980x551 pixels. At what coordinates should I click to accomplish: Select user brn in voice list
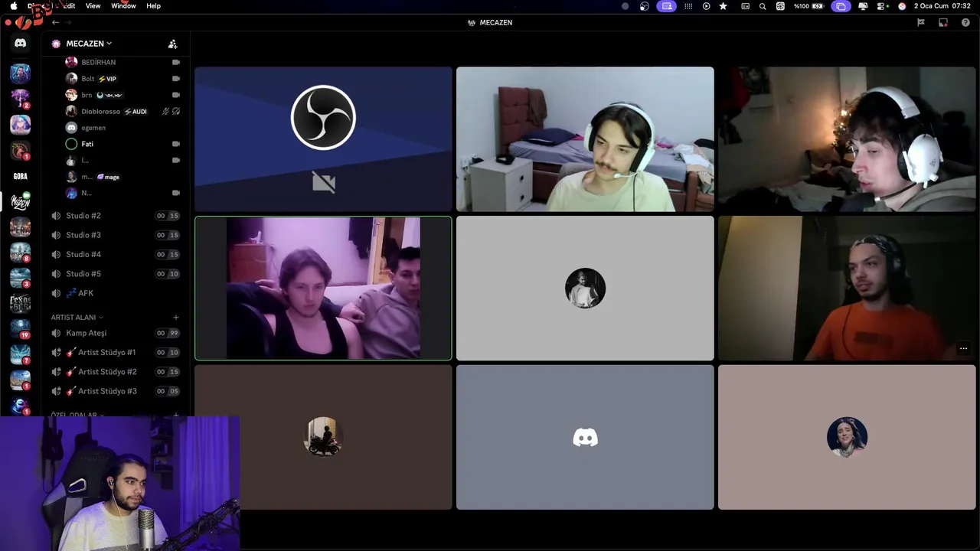(122, 95)
